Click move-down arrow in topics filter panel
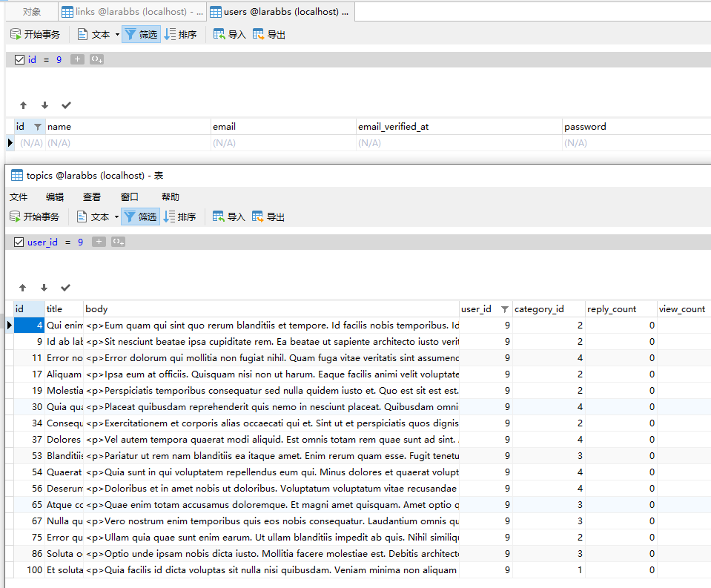The image size is (711, 588). click(44, 288)
